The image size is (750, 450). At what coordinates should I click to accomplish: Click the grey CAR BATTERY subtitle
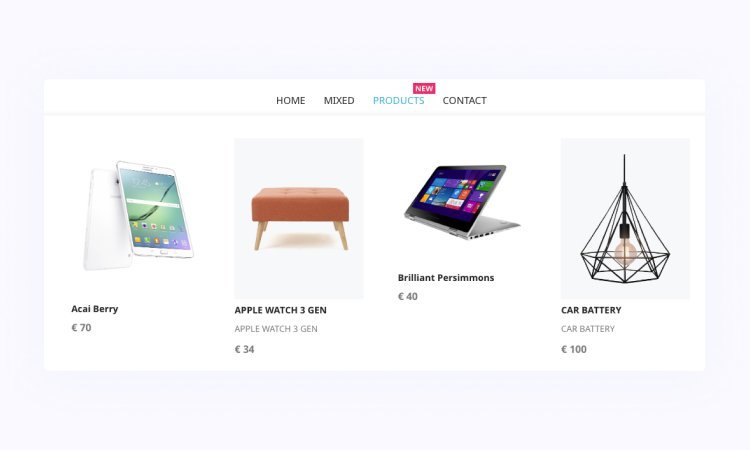coord(588,329)
